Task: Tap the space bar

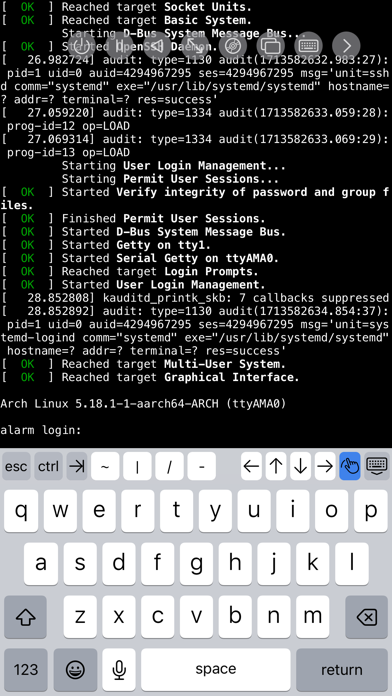Action: pyautogui.click(x=216, y=669)
